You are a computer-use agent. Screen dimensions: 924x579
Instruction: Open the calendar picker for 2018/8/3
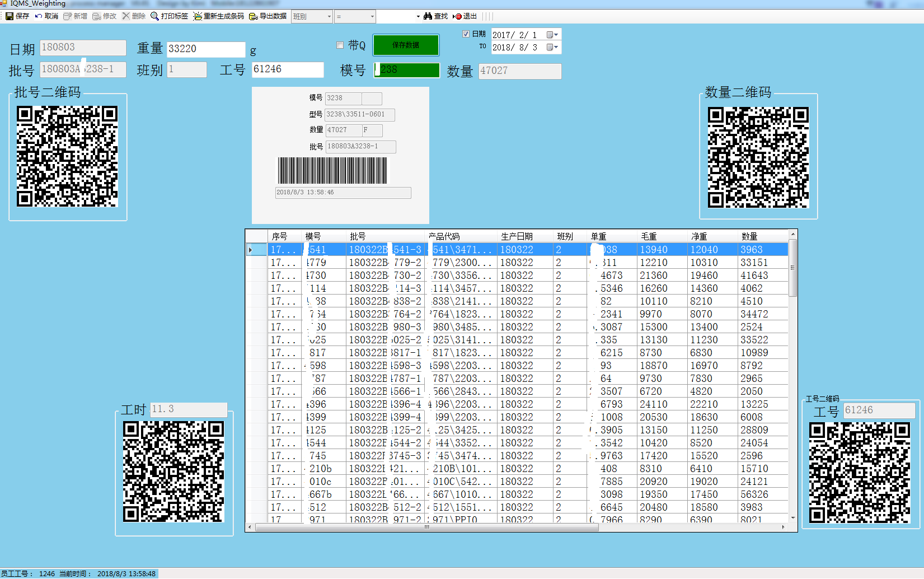point(552,48)
